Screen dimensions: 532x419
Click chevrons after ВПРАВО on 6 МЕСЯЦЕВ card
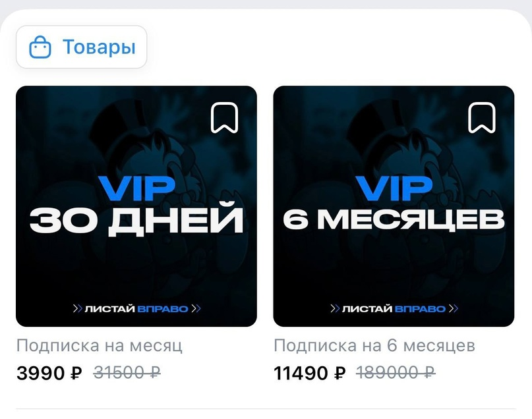pos(454,309)
